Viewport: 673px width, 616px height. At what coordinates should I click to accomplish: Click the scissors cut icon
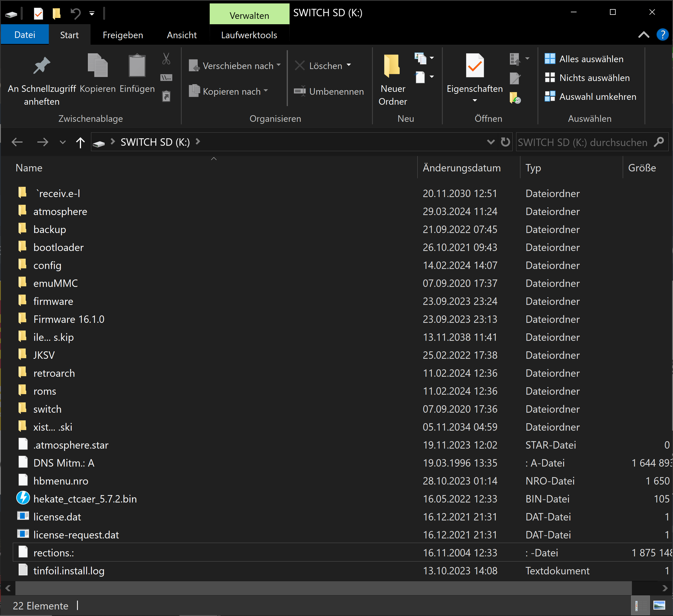click(166, 59)
